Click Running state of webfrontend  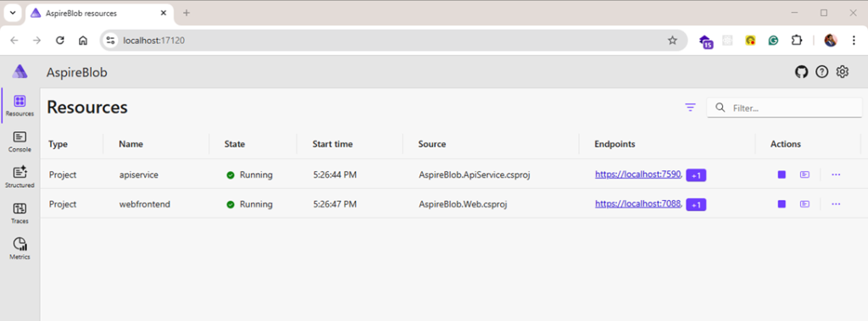(x=250, y=203)
